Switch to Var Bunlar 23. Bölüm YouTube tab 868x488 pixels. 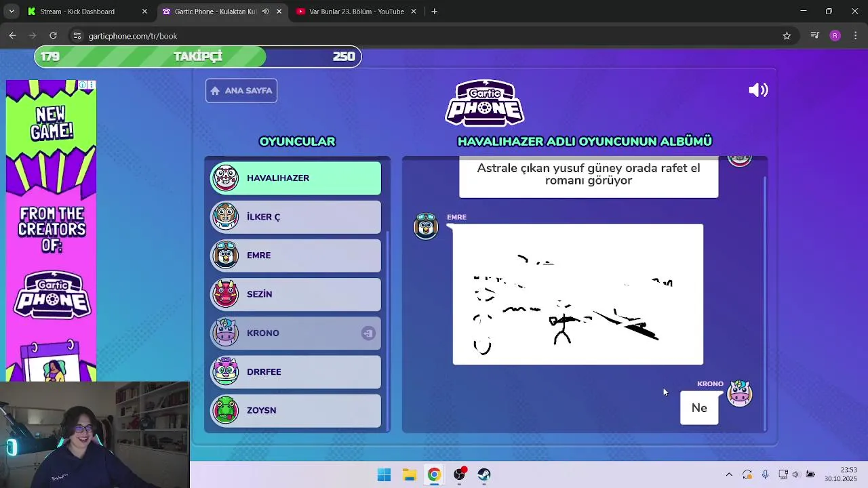[x=357, y=12]
